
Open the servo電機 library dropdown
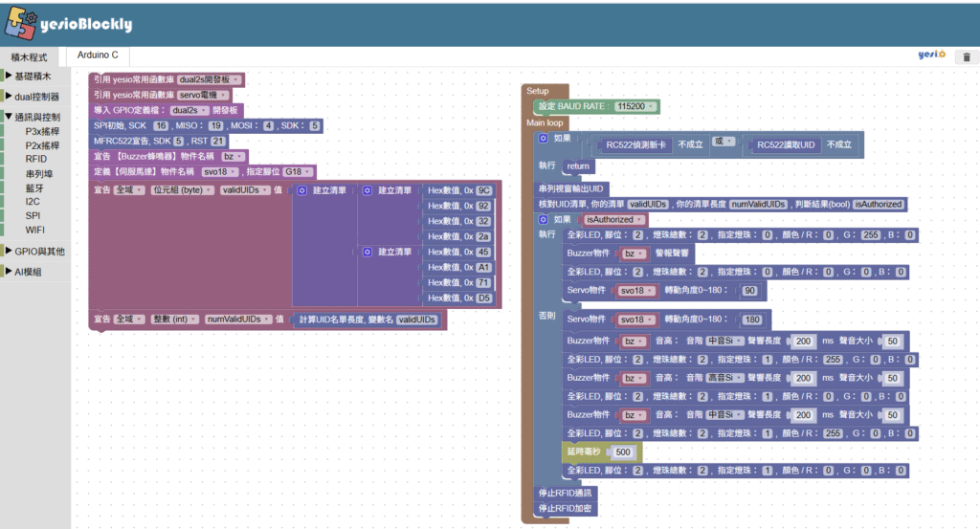pyautogui.click(x=203, y=95)
